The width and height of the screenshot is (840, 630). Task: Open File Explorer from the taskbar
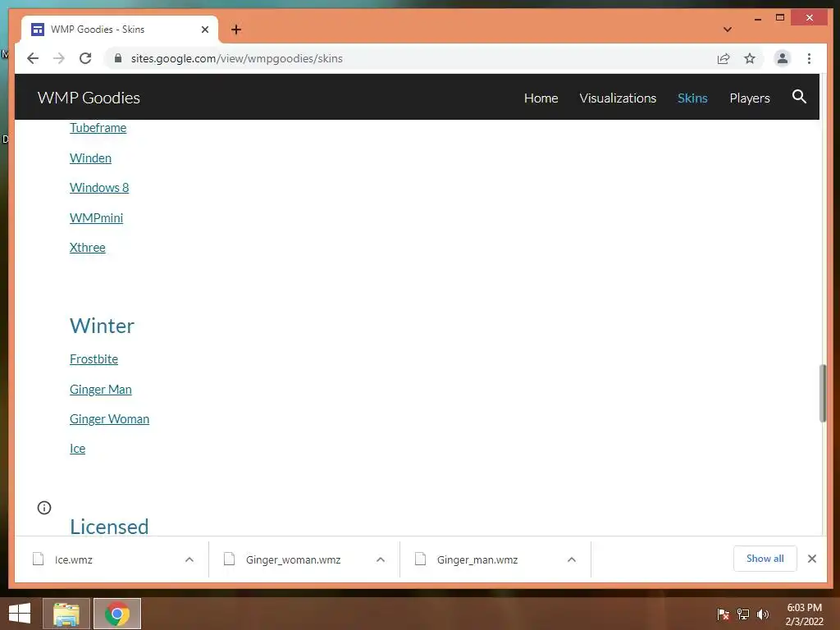[x=66, y=614]
